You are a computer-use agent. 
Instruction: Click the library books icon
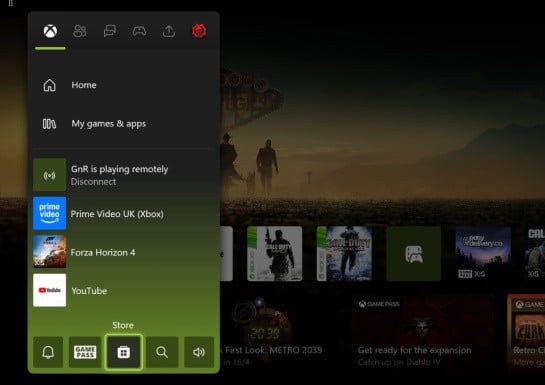coord(49,124)
